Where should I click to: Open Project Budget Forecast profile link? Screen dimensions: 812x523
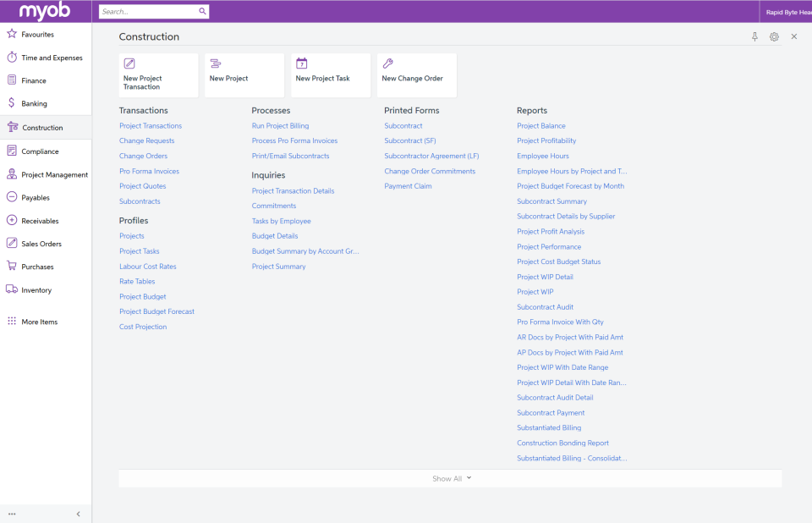point(157,311)
